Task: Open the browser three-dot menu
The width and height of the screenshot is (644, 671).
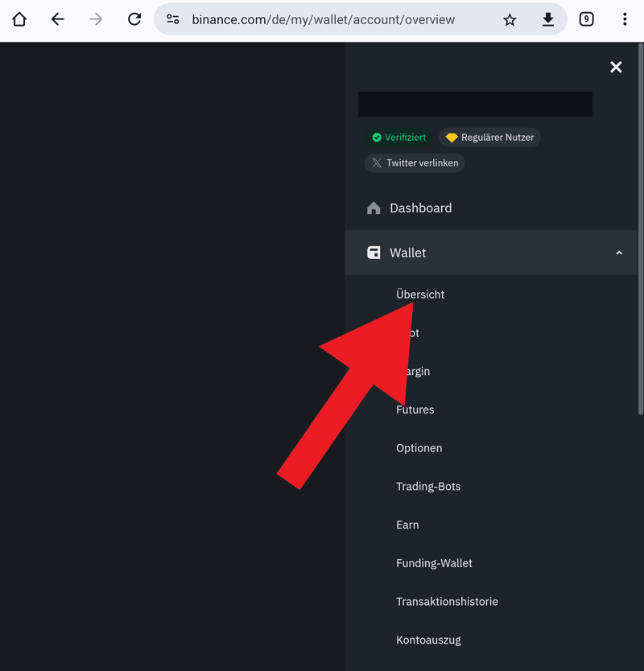Action: 625,19
